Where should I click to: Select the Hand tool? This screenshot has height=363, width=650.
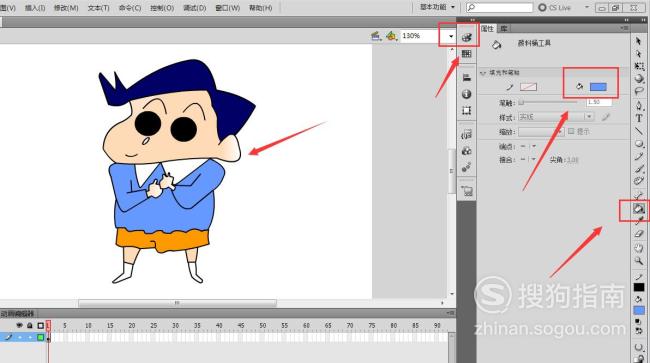[x=639, y=248]
